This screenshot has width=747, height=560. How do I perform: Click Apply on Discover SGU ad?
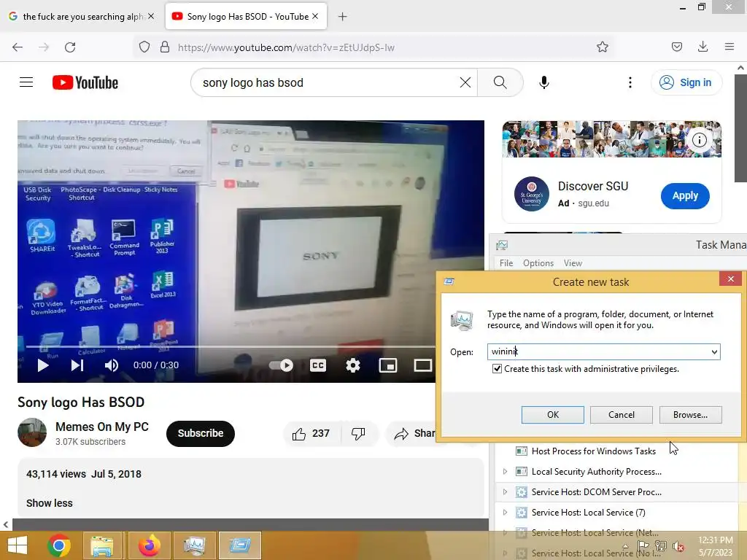click(685, 195)
